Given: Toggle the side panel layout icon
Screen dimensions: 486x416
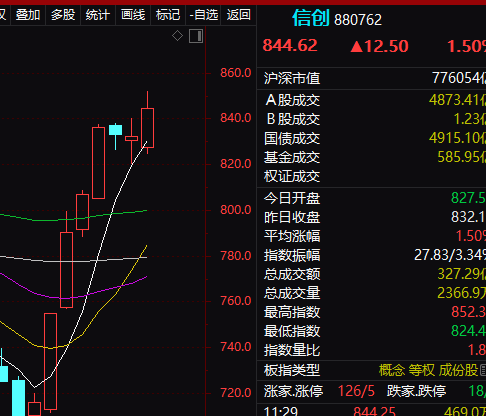Looking at the screenshot, I should tap(196, 36).
